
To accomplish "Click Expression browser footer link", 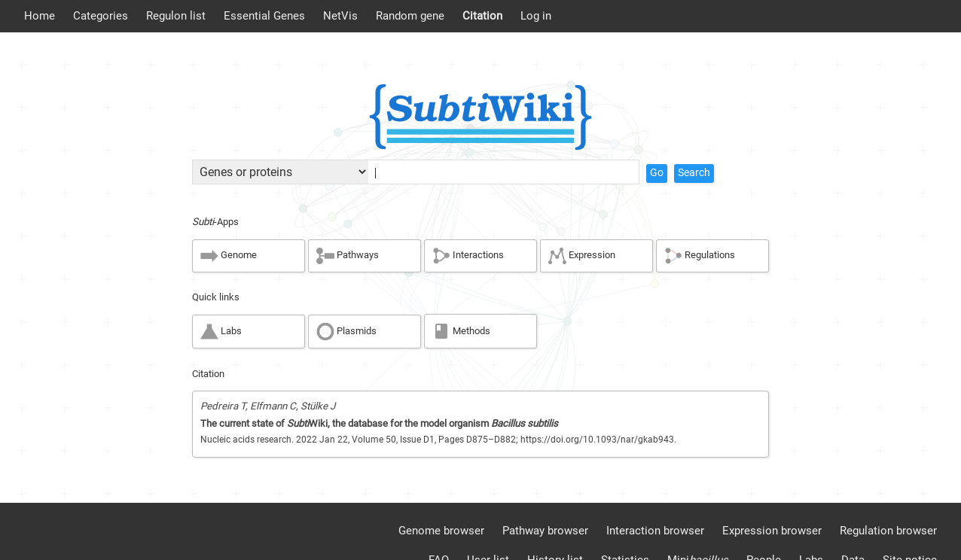I will (772, 531).
